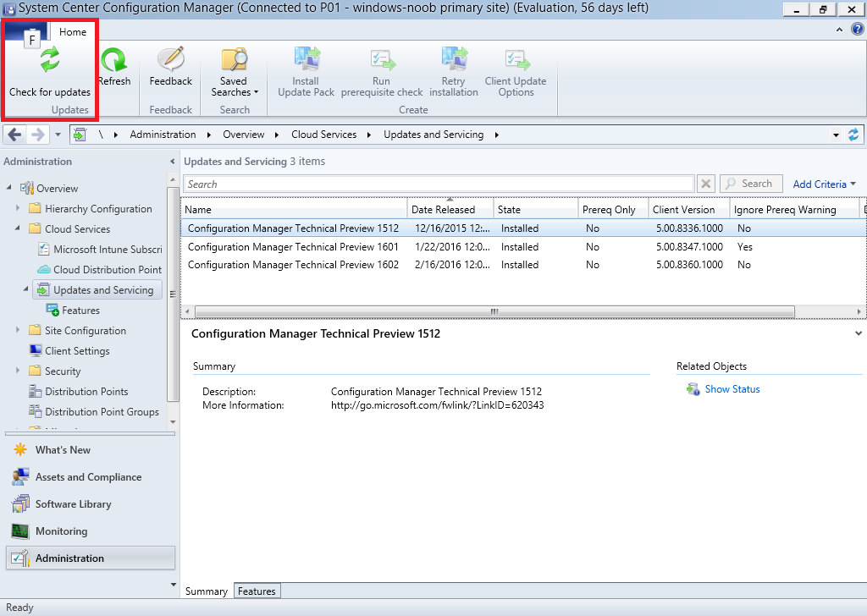Screen dimensions: 867x616
Task: Collapse the details pane chevron
Action: click(x=859, y=333)
